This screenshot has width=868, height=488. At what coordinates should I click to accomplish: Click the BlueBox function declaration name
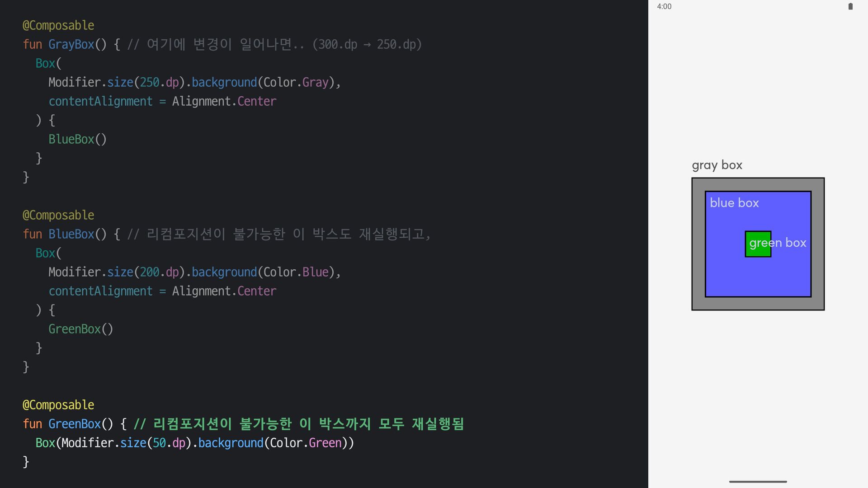click(x=71, y=234)
